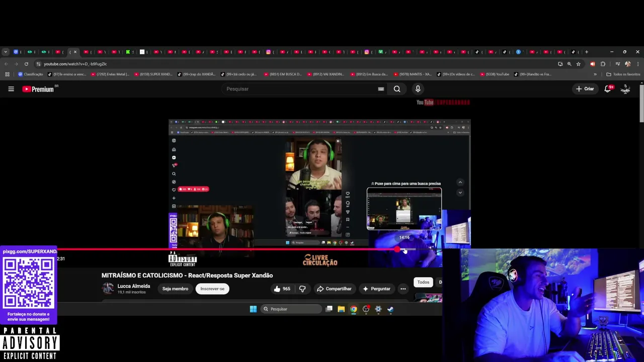
Task: Open the YouTube guide hamburger menu
Action: pyautogui.click(x=11, y=89)
